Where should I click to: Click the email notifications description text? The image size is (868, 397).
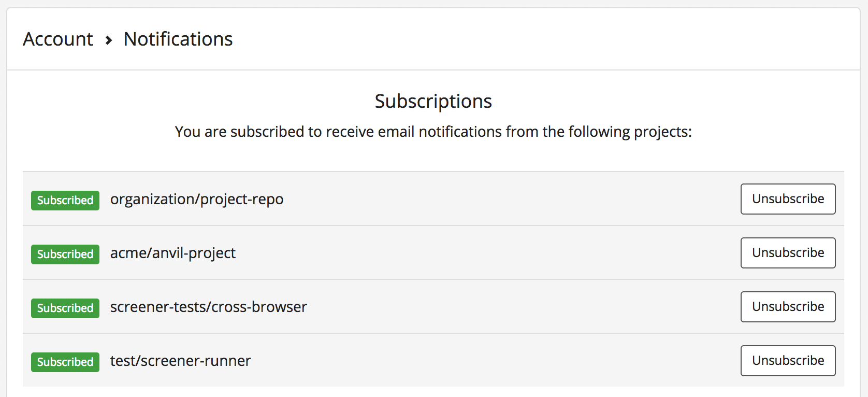(x=433, y=132)
